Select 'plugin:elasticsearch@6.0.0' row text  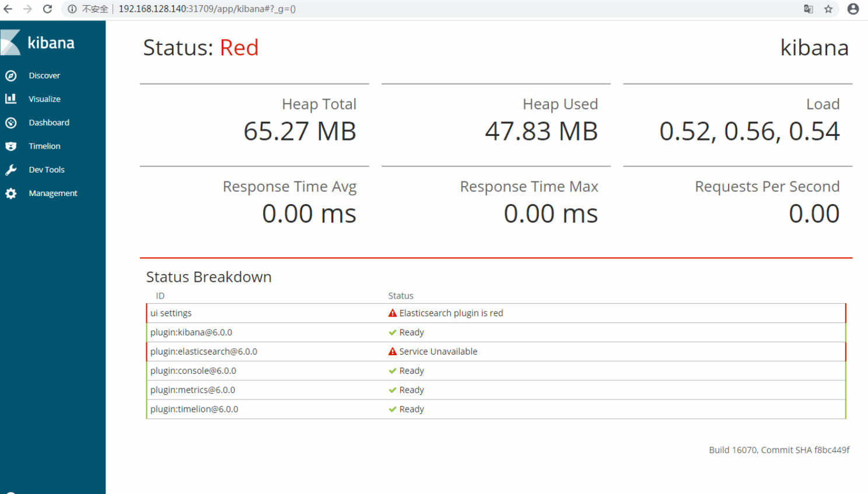click(204, 352)
